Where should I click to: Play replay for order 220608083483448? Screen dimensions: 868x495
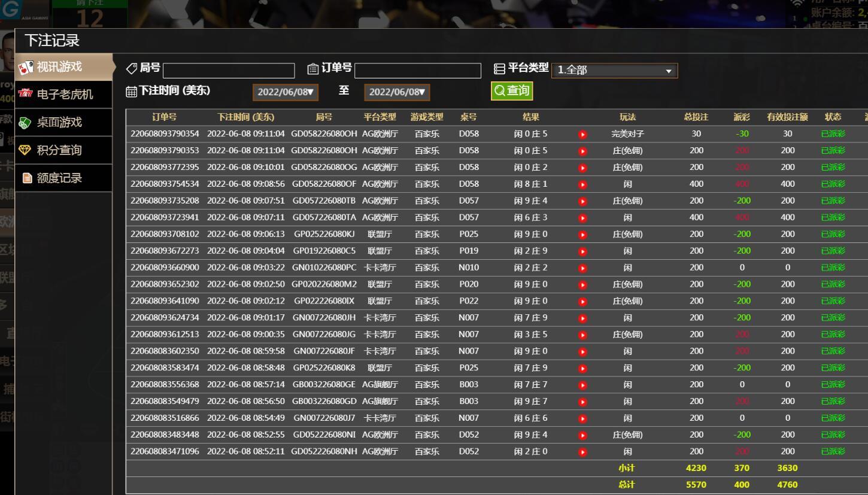click(x=582, y=435)
